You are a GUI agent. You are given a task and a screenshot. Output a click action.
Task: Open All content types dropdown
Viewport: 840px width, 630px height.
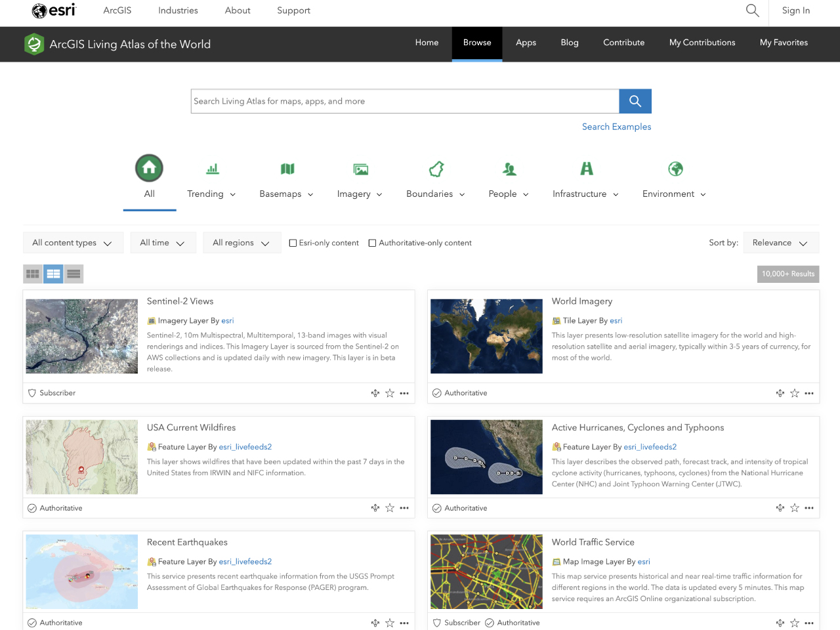pos(73,243)
